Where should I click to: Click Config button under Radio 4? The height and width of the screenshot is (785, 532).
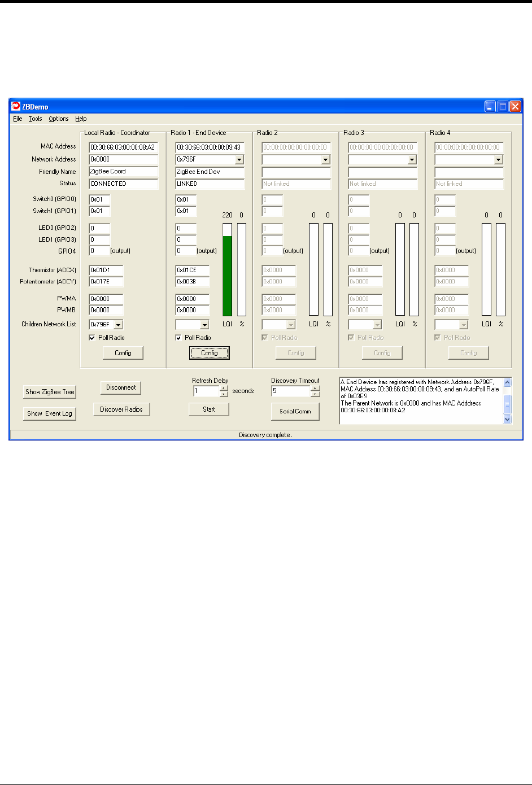(x=469, y=353)
